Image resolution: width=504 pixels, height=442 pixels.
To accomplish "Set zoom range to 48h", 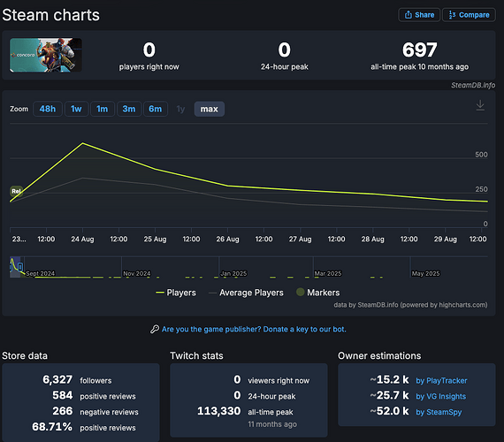I will [48, 109].
